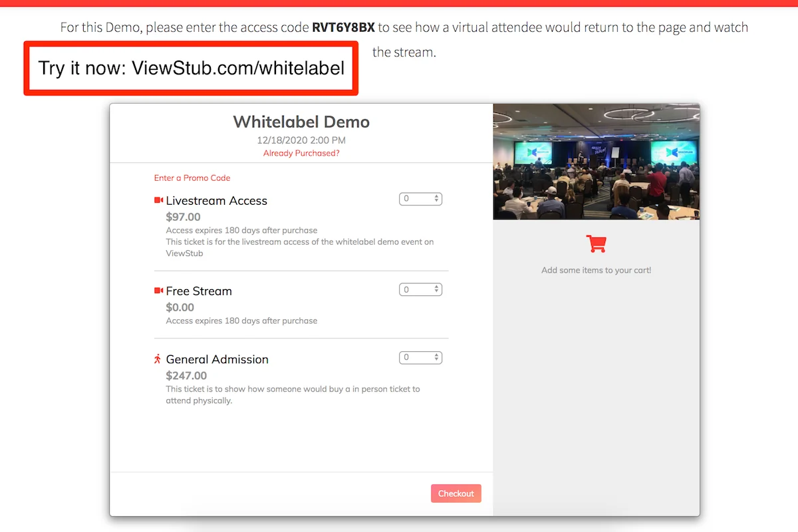This screenshot has height=532, width=798.
Task: Click the Free Stream ticket name
Action: (199, 291)
